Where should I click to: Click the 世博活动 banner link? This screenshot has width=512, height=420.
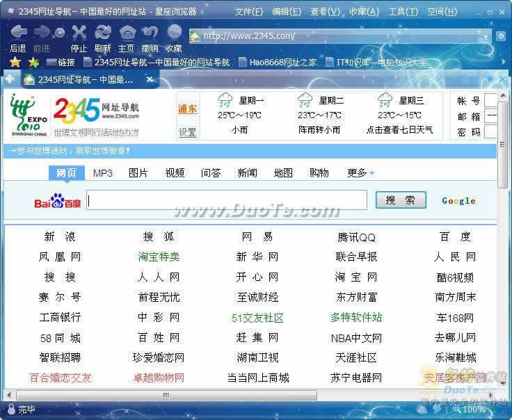click(x=70, y=151)
